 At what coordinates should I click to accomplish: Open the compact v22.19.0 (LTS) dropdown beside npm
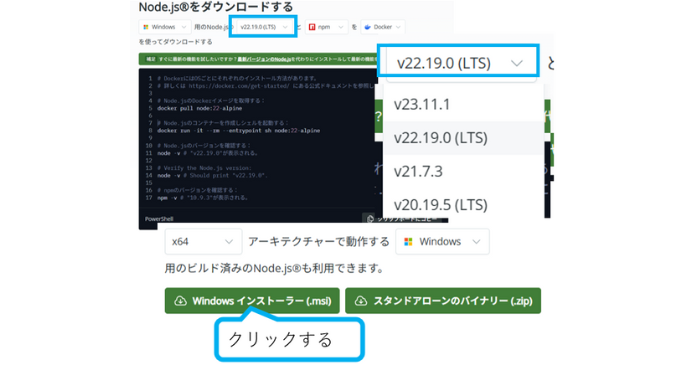[264, 27]
